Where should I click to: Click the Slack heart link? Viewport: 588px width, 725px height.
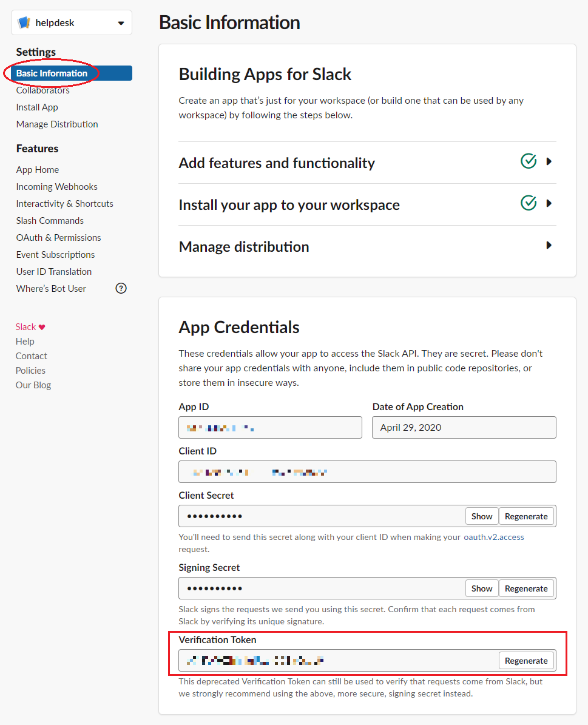tap(30, 327)
